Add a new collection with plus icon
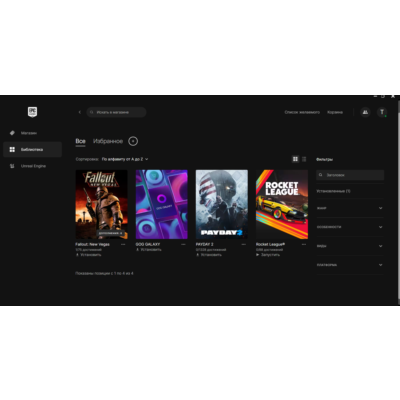The image size is (400, 400). (133, 141)
